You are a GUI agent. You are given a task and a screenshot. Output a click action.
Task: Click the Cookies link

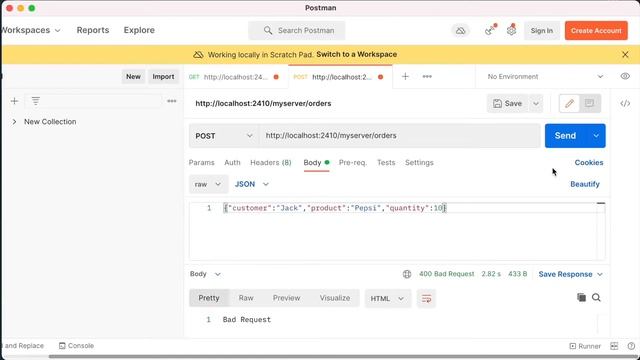click(589, 162)
